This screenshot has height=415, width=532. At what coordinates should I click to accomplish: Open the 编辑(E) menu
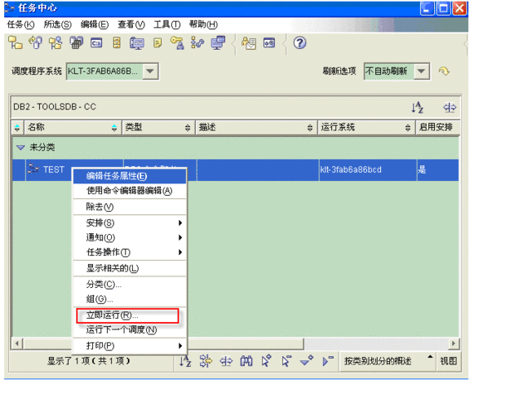(x=95, y=24)
